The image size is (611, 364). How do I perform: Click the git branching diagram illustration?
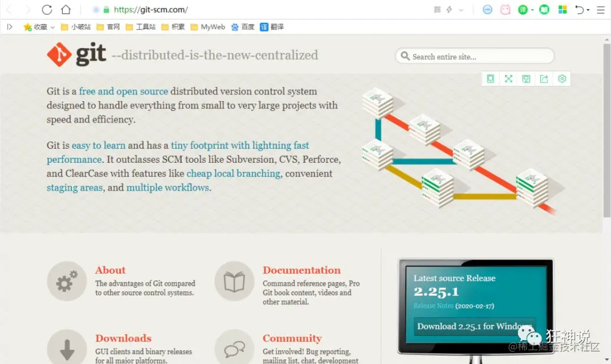[x=463, y=150]
